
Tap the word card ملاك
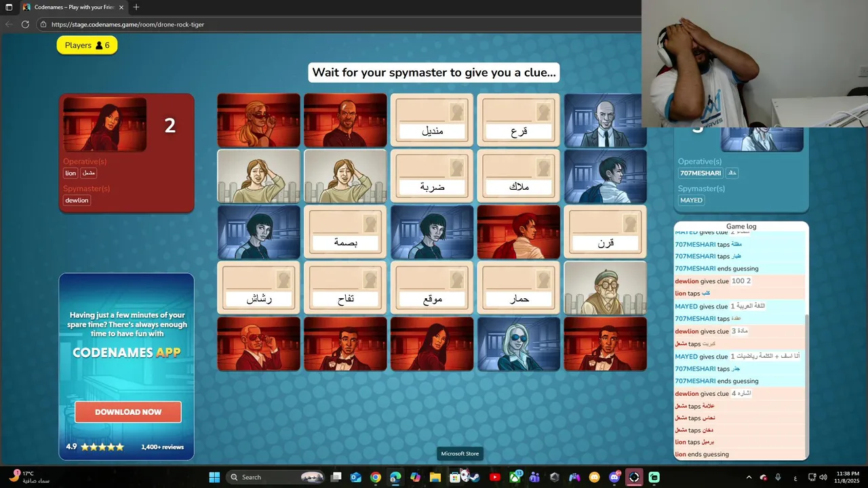(x=519, y=176)
